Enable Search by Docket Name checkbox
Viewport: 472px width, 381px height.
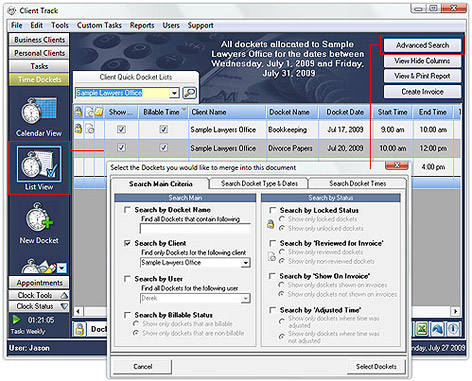[x=127, y=210]
